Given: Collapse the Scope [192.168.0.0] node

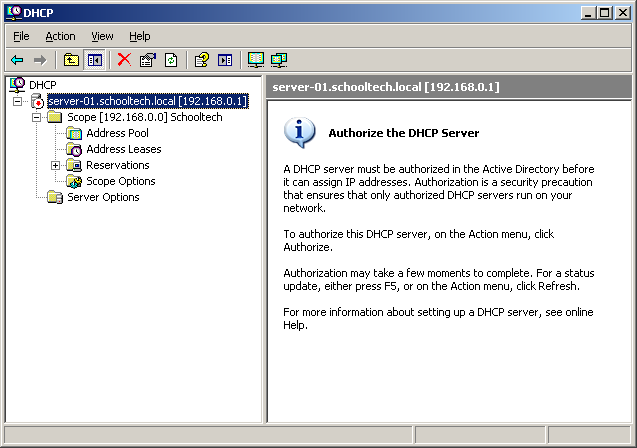Looking at the screenshot, I should click(37, 117).
